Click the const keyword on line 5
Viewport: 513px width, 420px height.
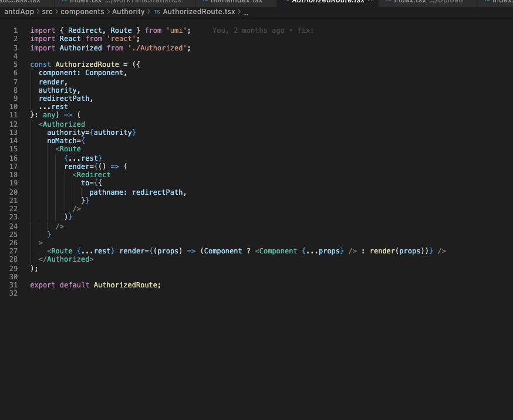(41, 65)
